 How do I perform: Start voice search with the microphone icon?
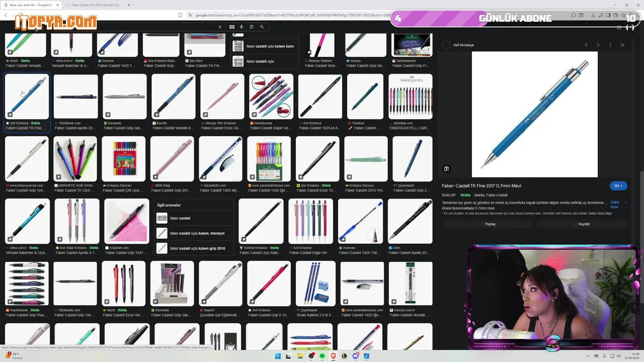[242, 27]
